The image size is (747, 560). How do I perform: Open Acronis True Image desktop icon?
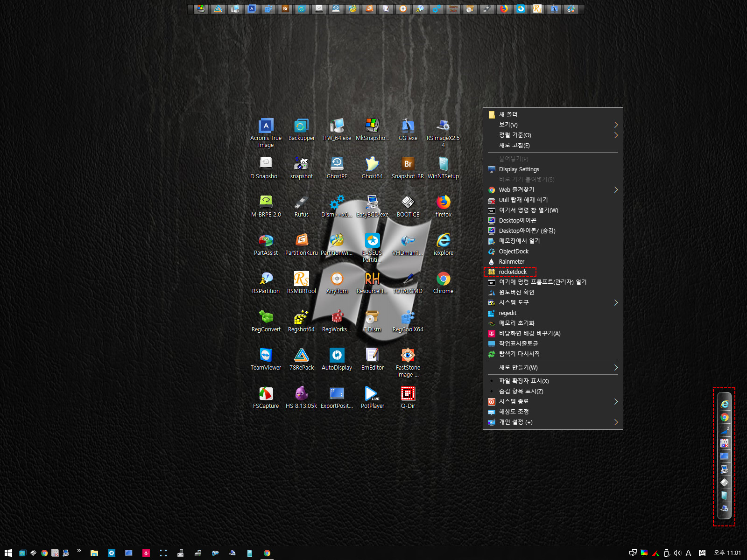click(x=266, y=133)
